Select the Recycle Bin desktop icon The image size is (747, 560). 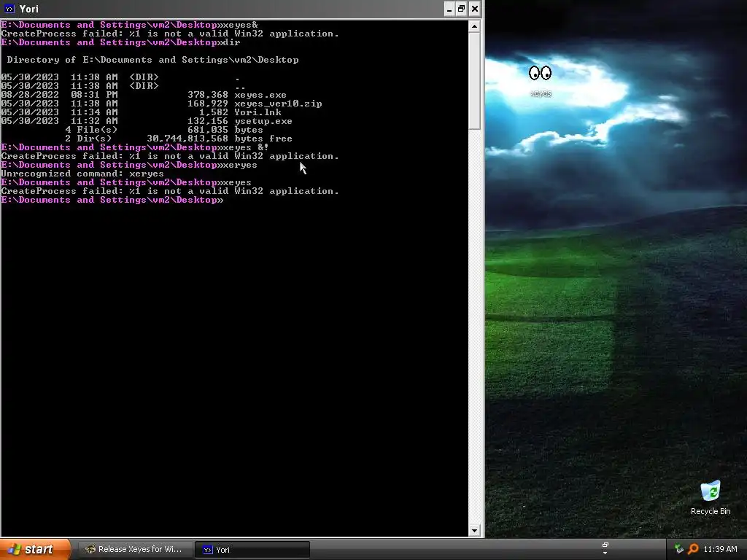[x=711, y=497]
